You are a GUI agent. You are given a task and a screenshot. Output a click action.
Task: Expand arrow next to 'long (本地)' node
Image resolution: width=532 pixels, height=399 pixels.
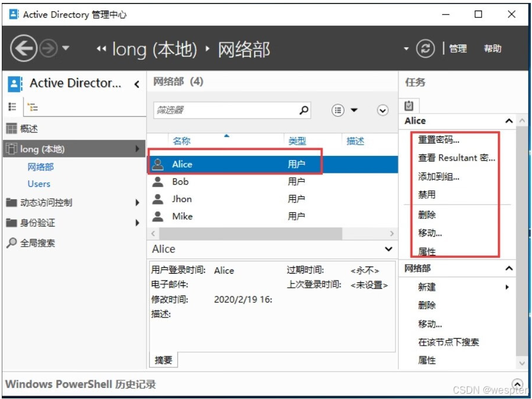137,149
